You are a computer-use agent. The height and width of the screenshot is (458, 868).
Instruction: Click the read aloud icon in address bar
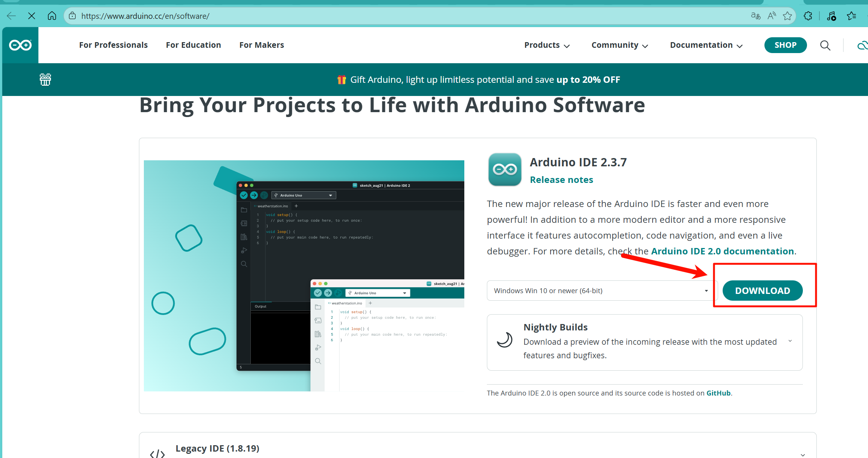pyautogui.click(x=772, y=16)
